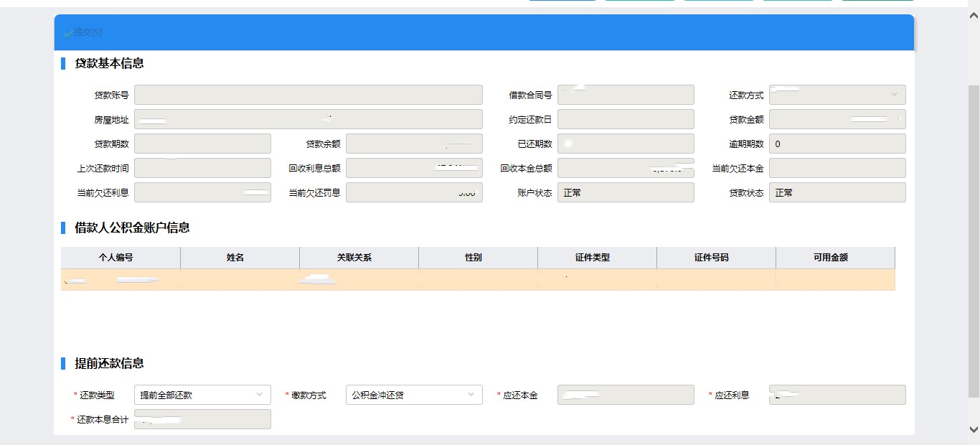Viewport: 980px width, 445px height.
Task: Click the page scrollbar down arrow
Action: coord(974,429)
